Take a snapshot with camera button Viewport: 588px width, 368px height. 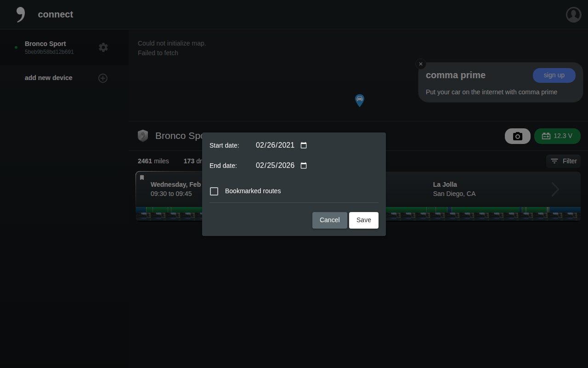tap(518, 136)
